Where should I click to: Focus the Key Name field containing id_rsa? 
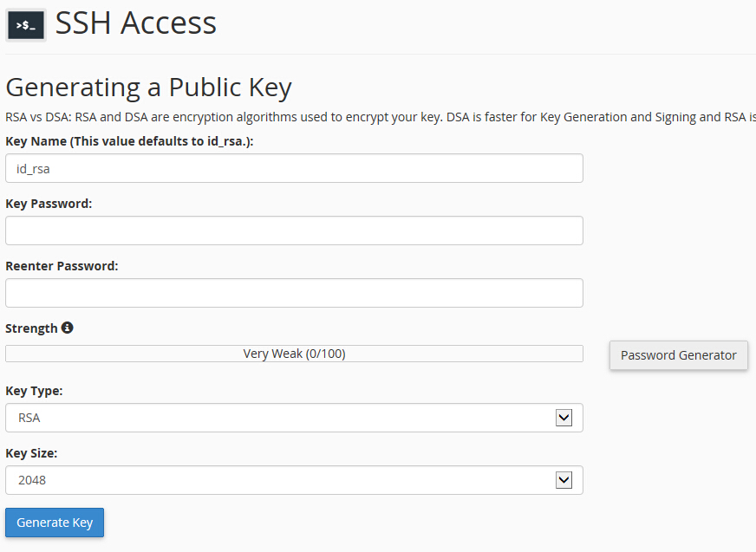tap(294, 168)
